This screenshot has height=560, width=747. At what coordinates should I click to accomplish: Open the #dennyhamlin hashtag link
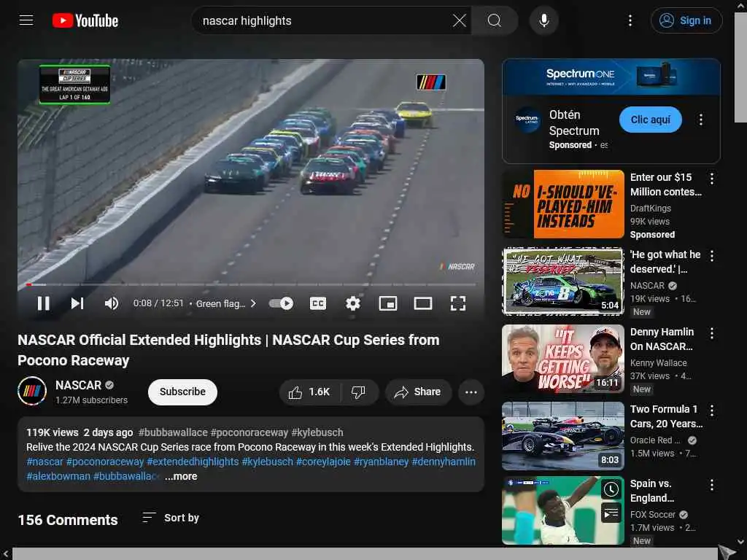coord(444,462)
